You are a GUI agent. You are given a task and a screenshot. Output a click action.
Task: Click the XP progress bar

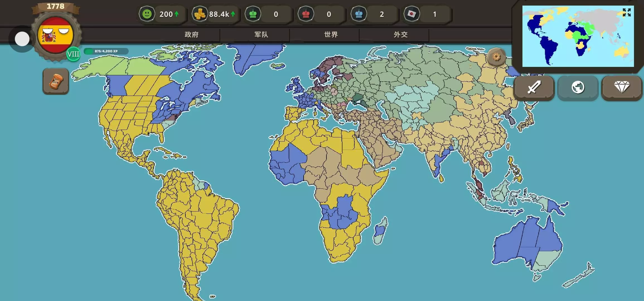(x=106, y=51)
